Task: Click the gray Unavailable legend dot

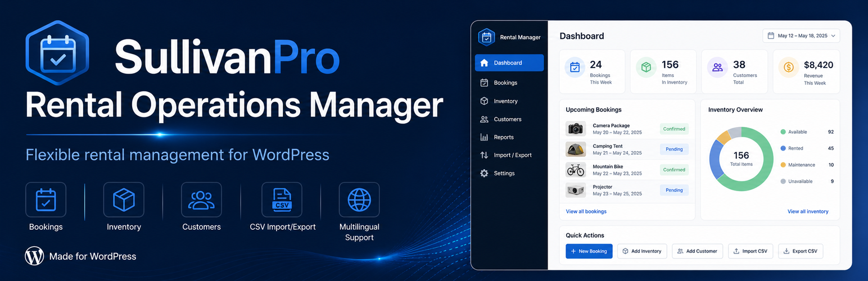Action: point(783,182)
